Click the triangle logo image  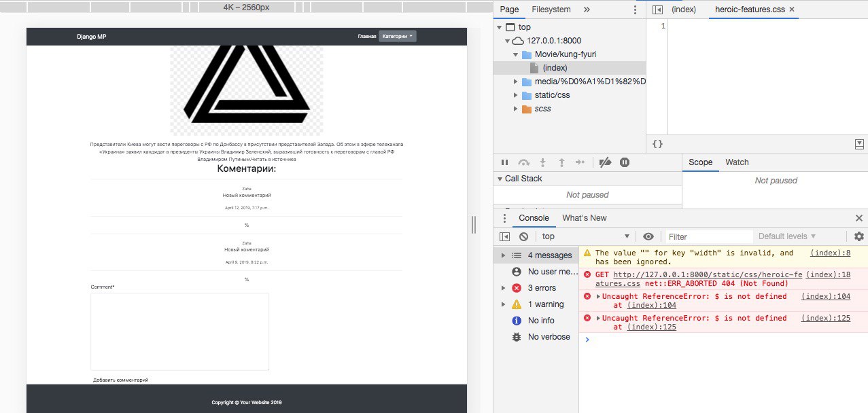[246, 90]
